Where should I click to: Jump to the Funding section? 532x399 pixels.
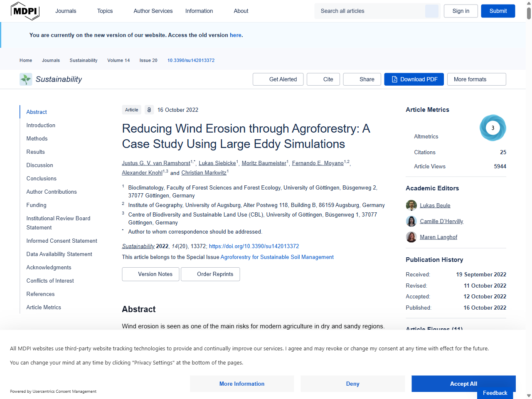click(x=36, y=205)
